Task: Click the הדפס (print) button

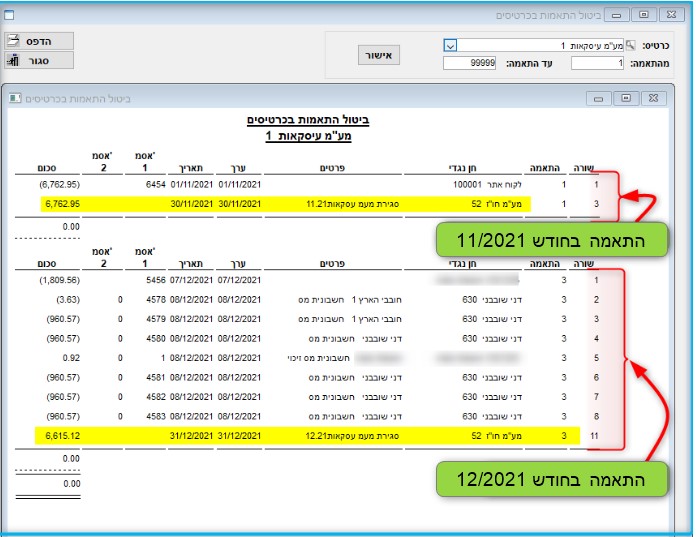Action: coord(39,41)
